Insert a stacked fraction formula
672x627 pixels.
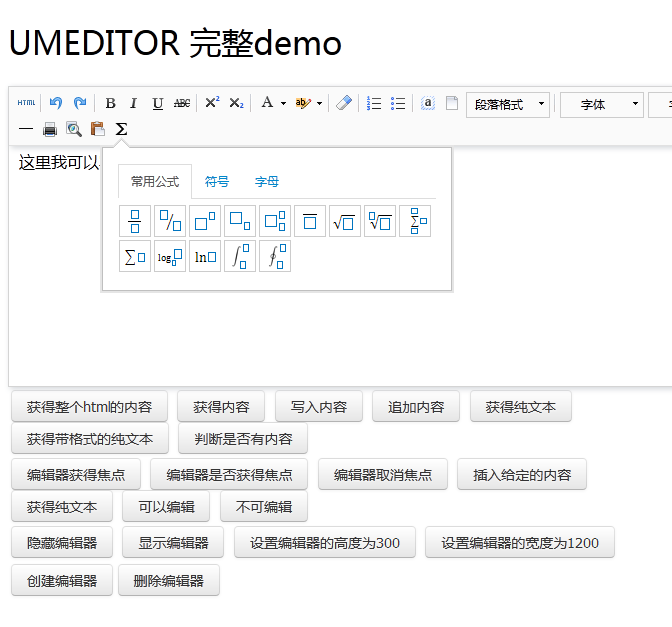coord(135,221)
